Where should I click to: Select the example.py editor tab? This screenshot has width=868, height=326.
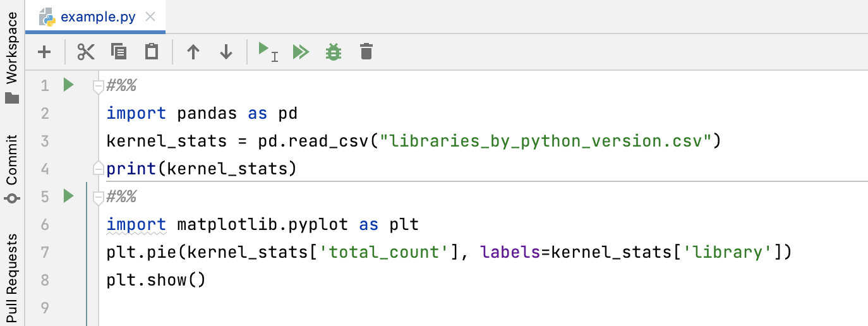pos(95,17)
